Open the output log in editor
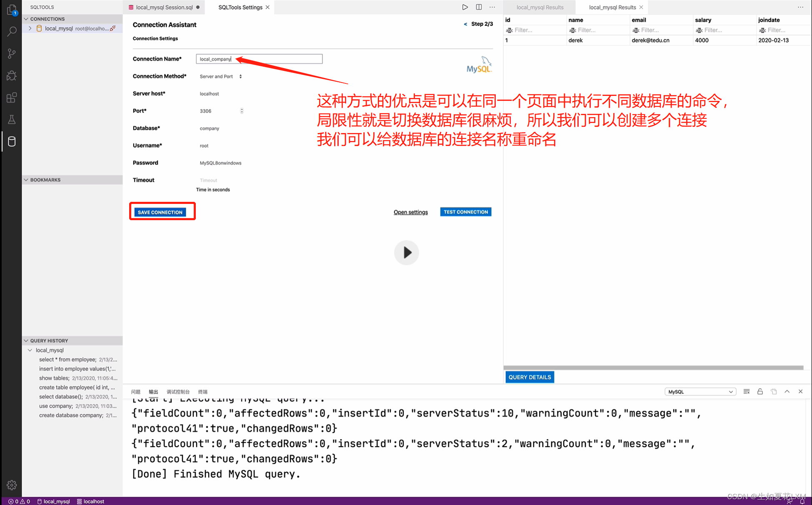 point(774,392)
